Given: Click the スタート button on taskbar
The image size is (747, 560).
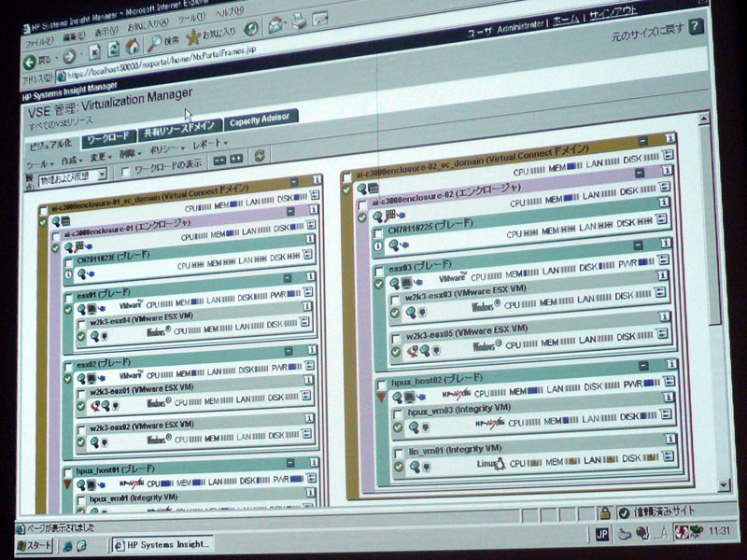Looking at the screenshot, I should pyautogui.click(x=35, y=546).
